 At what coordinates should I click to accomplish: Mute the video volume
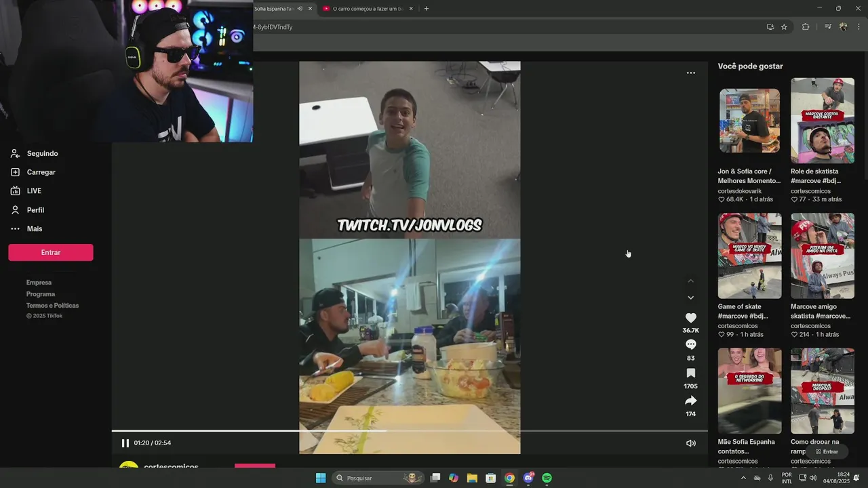click(691, 443)
